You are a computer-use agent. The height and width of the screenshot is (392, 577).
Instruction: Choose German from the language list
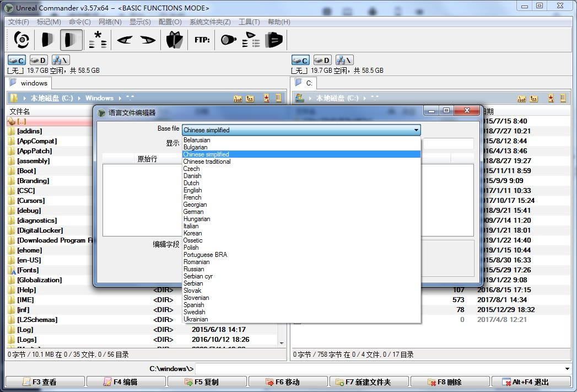pyautogui.click(x=301, y=212)
